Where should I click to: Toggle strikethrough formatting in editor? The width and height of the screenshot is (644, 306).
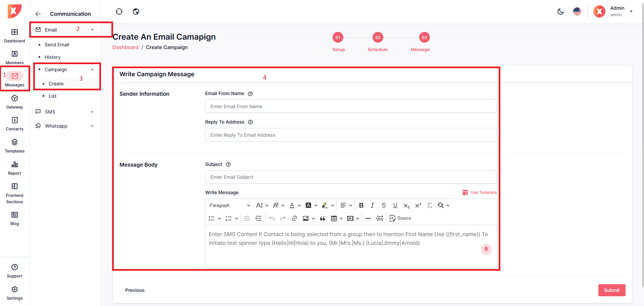tap(384, 205)
